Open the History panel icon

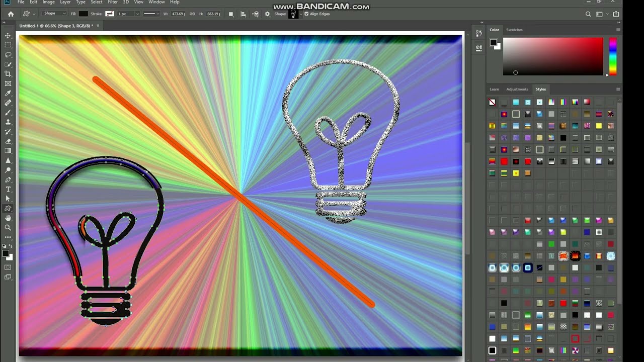(x=478, y=34)
